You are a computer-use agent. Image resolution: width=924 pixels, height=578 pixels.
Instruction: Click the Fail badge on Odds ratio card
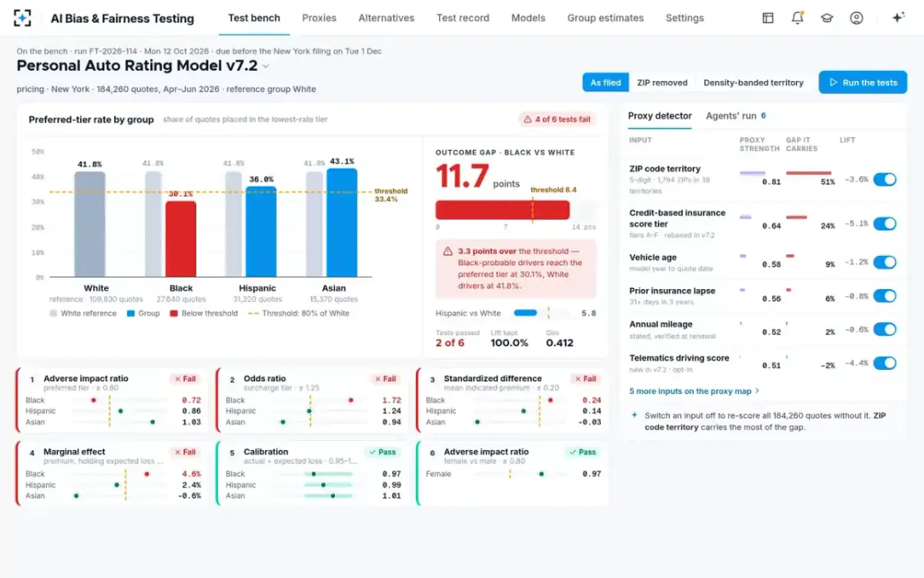pos(386,379)
